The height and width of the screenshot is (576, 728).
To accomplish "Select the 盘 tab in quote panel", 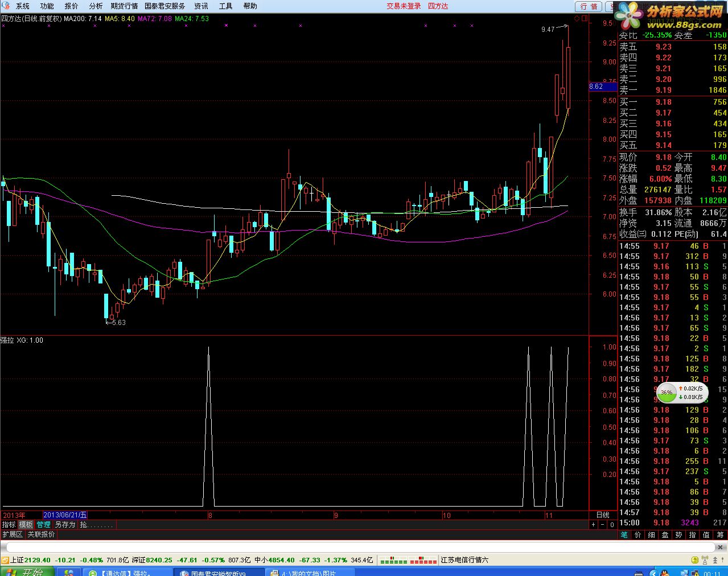I will (665, 535).
